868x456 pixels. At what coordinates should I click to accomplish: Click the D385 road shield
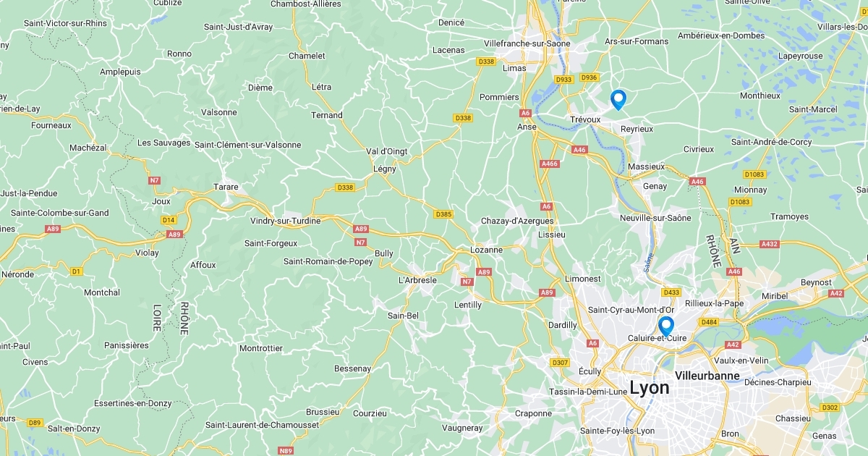point(443,214)
